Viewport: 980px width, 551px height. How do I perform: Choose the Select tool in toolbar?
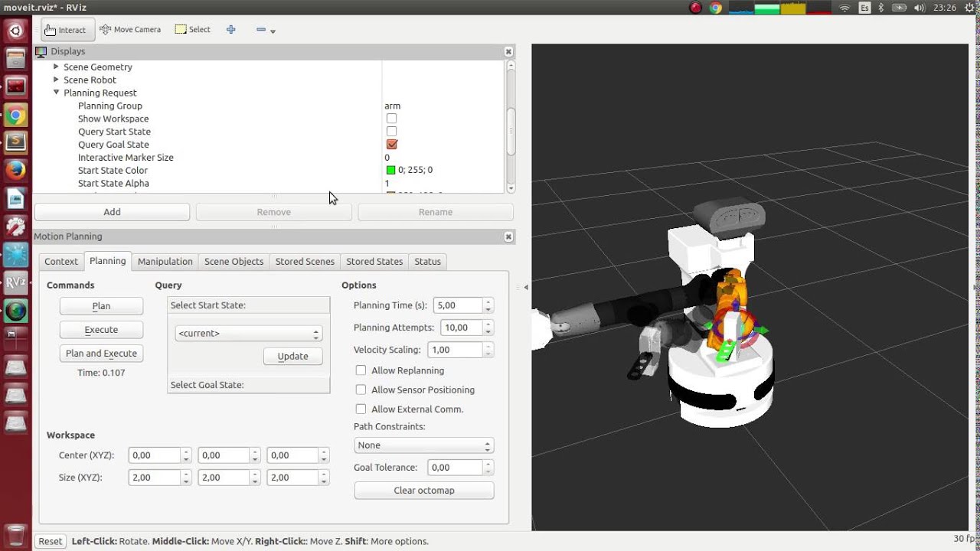(x=193, y=30)
